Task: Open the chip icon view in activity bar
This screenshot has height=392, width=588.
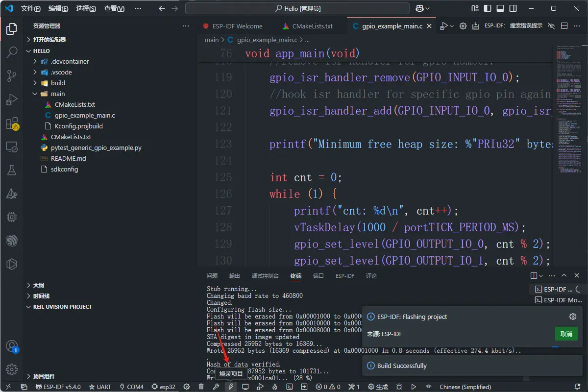Action: coord(12,217)
